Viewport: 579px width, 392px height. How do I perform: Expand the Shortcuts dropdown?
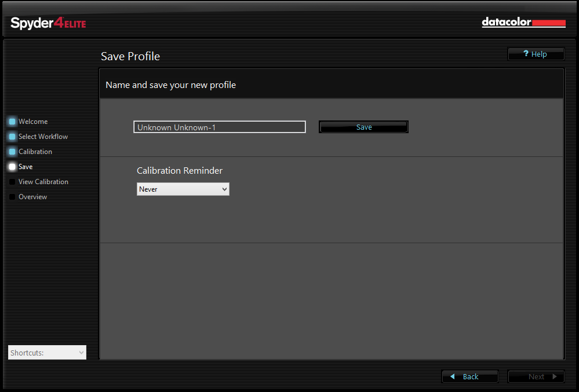[x=46, y=352]
